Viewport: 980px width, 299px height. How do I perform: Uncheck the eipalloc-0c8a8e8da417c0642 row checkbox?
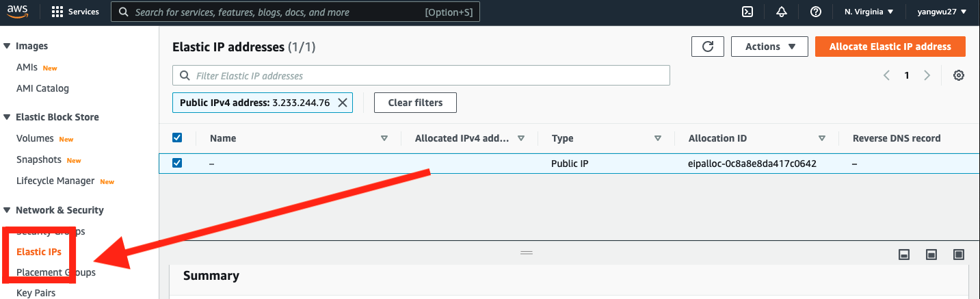pos(177,163)
